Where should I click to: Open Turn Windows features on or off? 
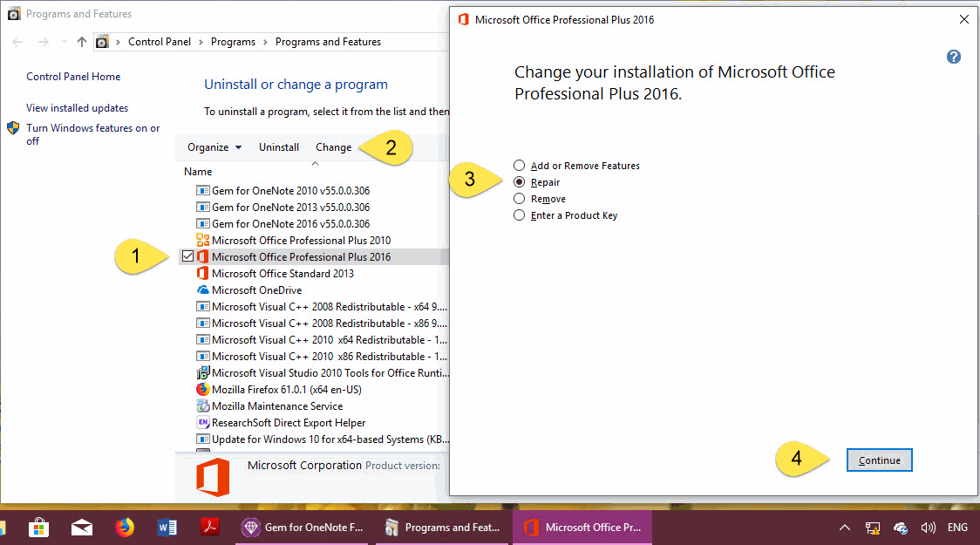coord(92,134)
